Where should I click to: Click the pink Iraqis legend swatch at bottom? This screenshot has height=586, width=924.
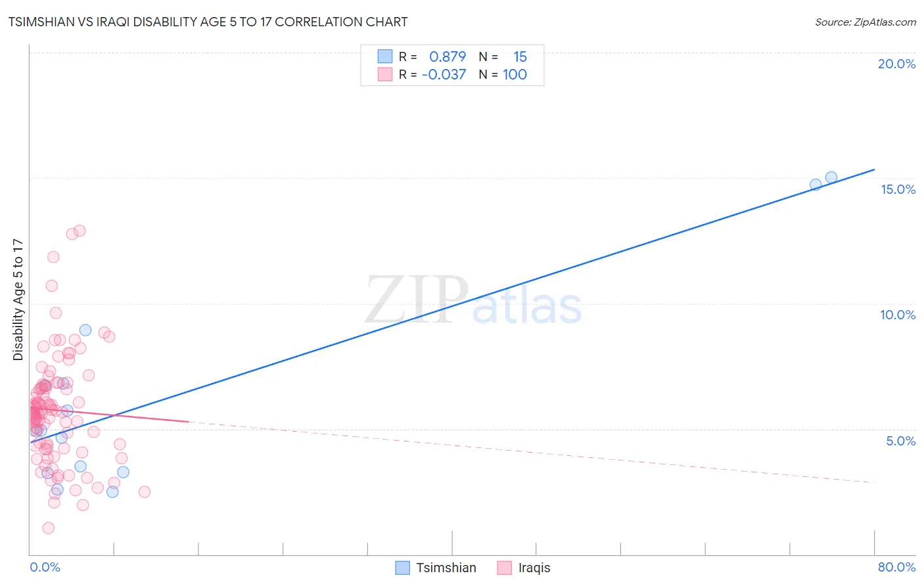pyautogui.click(x=505, y=568)
